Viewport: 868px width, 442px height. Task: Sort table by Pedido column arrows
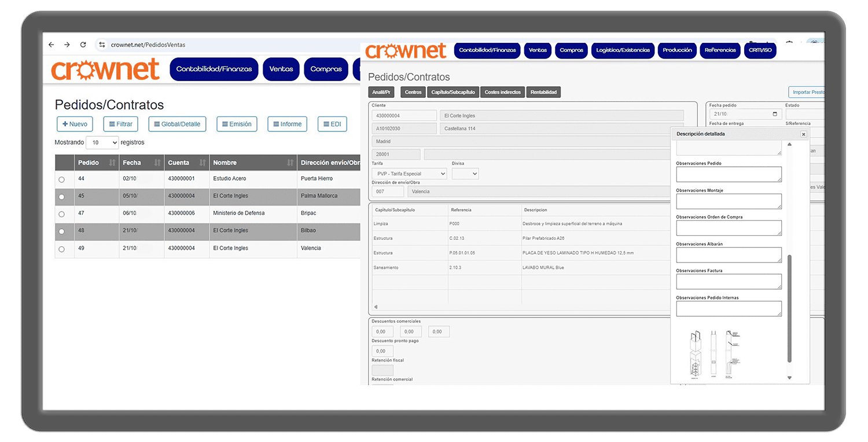[112, 163]
